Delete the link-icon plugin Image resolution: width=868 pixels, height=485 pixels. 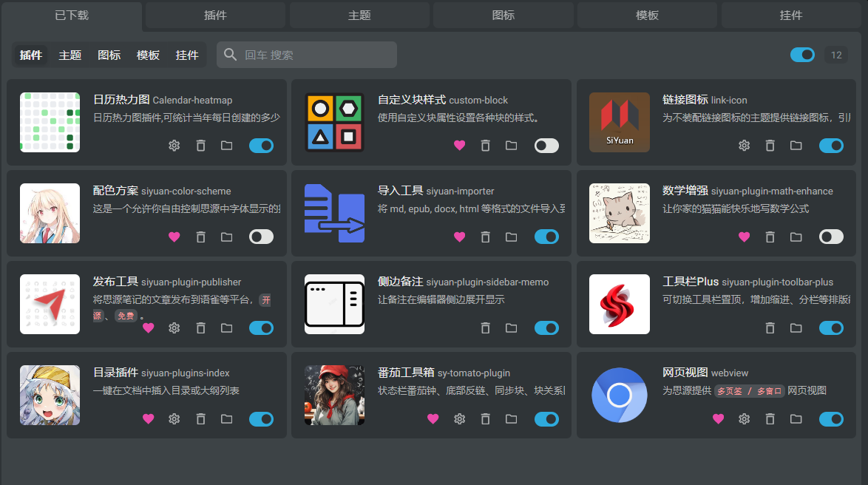point(770,146)
